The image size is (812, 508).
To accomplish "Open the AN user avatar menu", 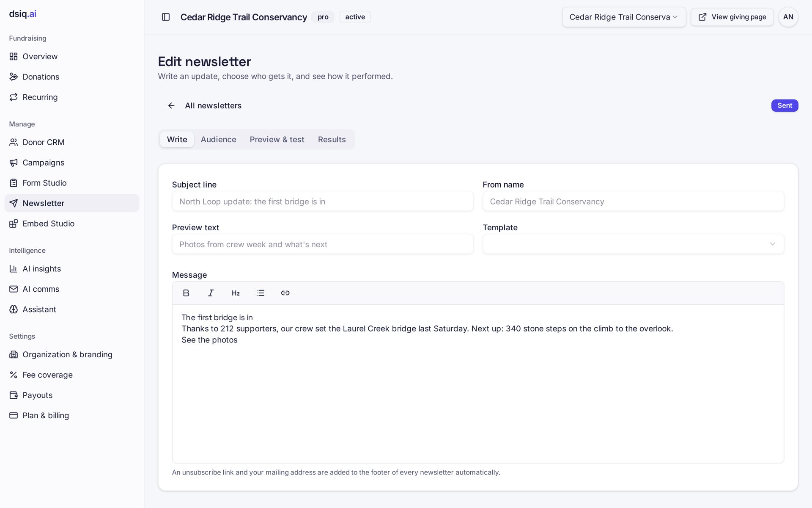I will pyautogui.click(x=788, y=17).
